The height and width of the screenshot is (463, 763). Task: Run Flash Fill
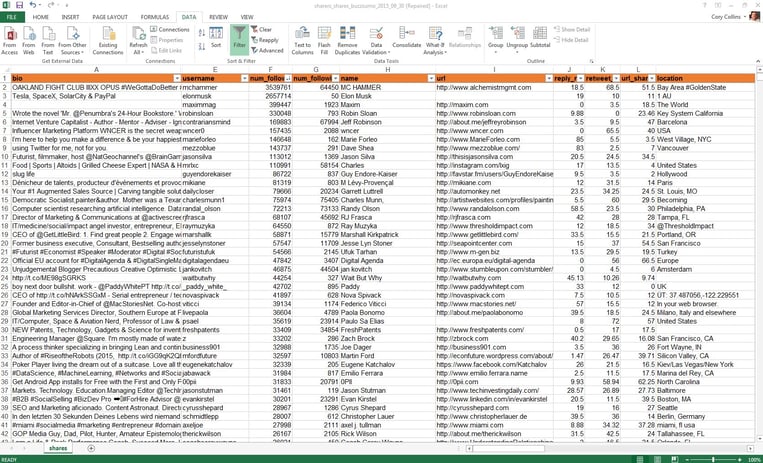(x=324, y=40)
